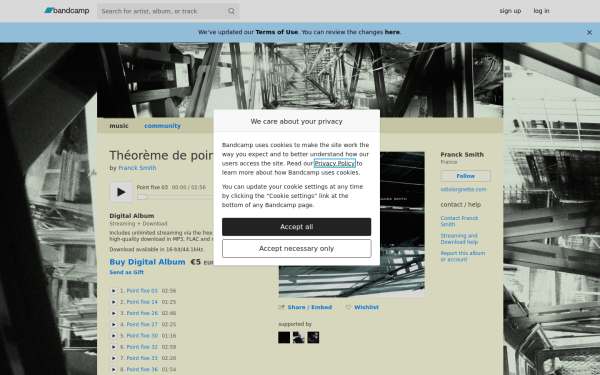Click Contact Franck Smith
Image resolution: width=600 pixels, height=375 pixels.
(x=459, y=221)
